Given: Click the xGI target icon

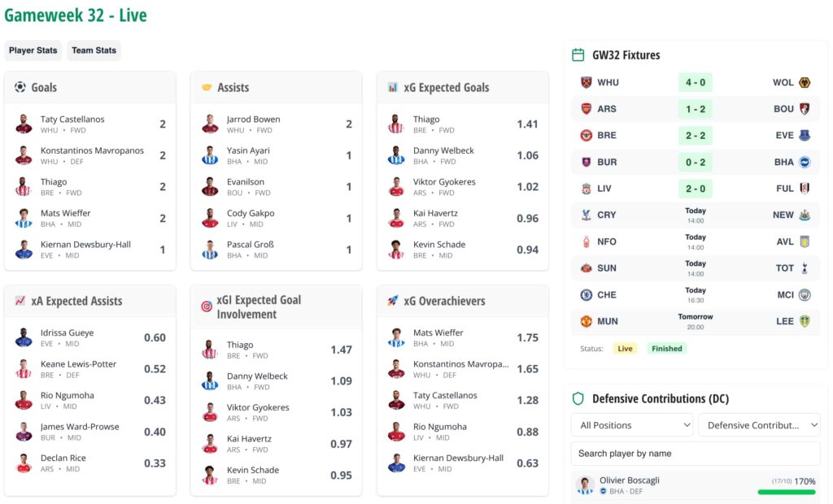Looking at the screenshot, I should click(x=207, y=306).
